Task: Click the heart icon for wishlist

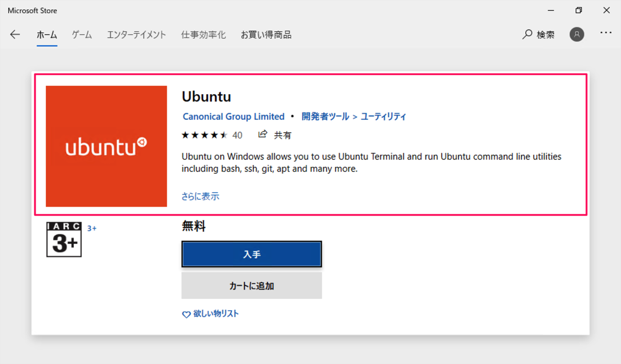Action: click(186, 314)
